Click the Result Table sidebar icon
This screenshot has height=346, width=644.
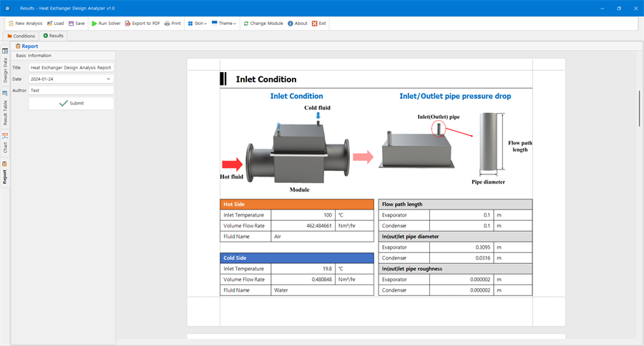click(x=5, y=93)
